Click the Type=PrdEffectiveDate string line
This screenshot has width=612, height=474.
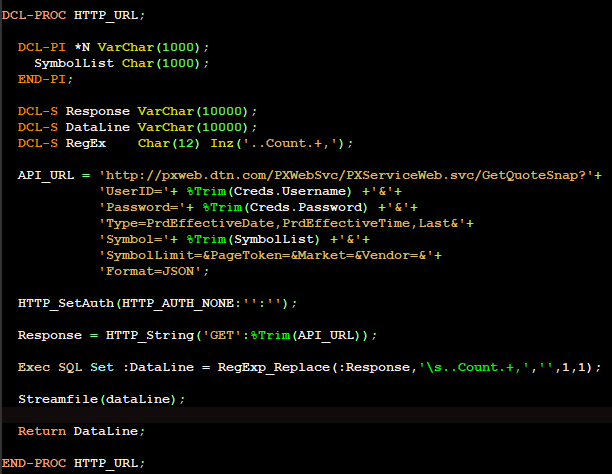286,223
